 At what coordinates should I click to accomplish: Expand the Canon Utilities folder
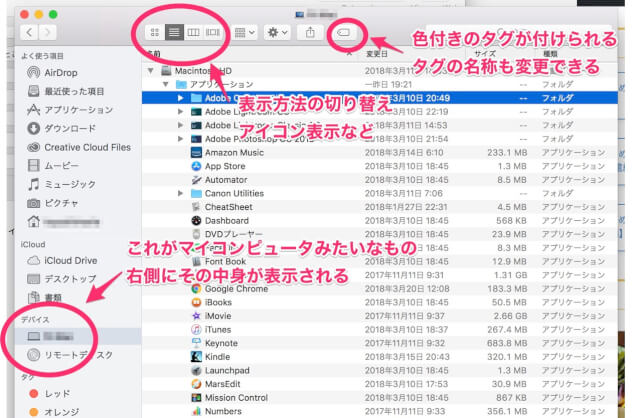180,193
